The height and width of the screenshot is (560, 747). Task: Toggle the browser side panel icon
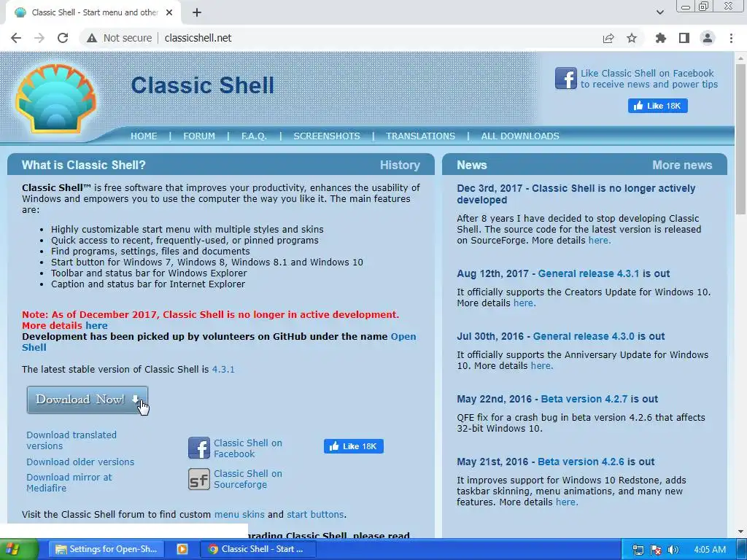[684, 38]
